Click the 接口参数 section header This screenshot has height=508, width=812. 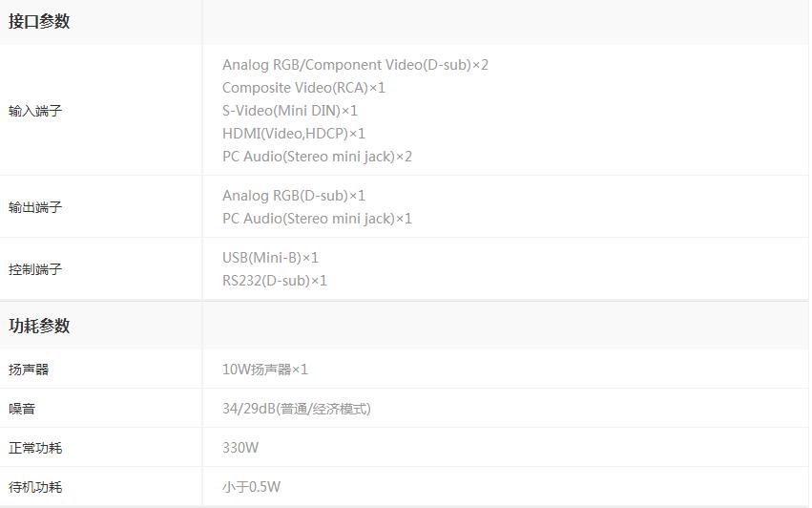pos(39,22)
